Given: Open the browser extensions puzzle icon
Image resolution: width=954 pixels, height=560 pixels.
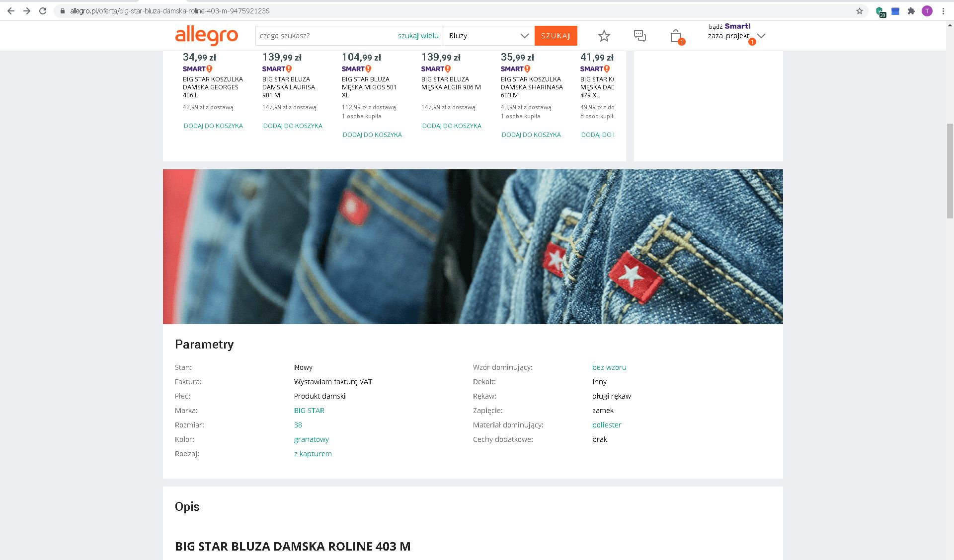Looking at the screenshot, I should click(x=911, y=11).
